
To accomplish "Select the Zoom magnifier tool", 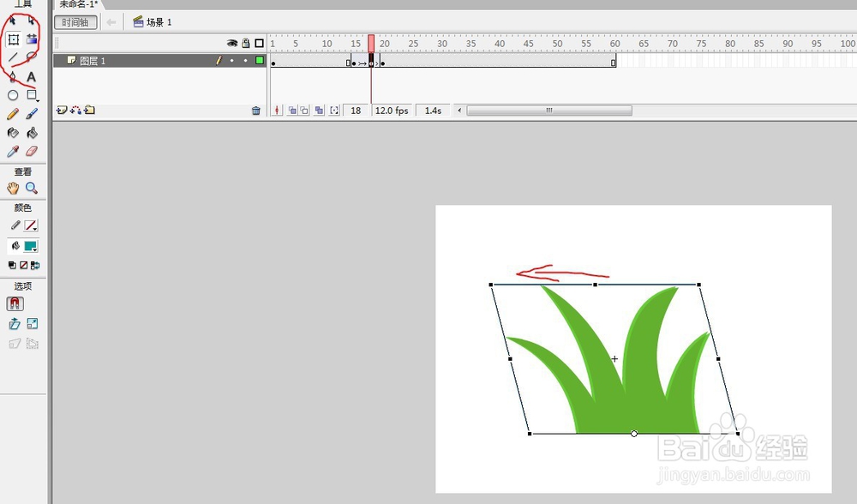I will pyautogui.click(x=32, y=188).
